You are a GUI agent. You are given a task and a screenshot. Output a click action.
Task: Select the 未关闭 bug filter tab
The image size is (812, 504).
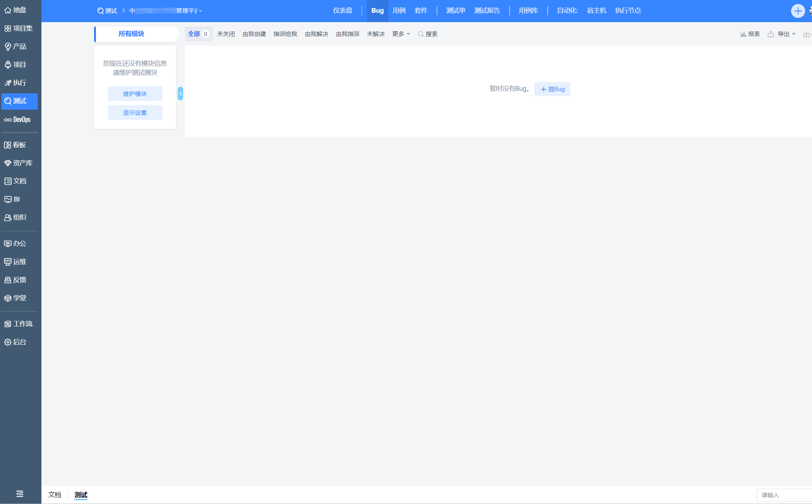[x=226, y=34]
